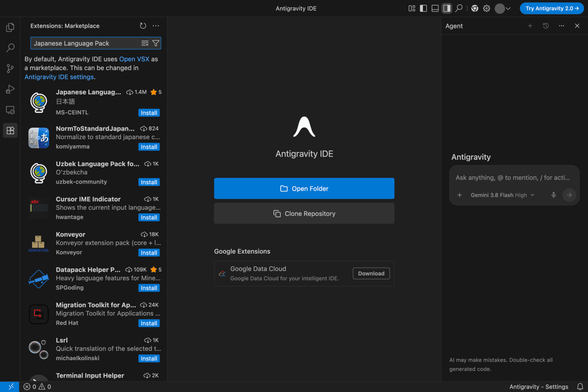Close the Agent panel
588x392 pixels.
(577, 26)
